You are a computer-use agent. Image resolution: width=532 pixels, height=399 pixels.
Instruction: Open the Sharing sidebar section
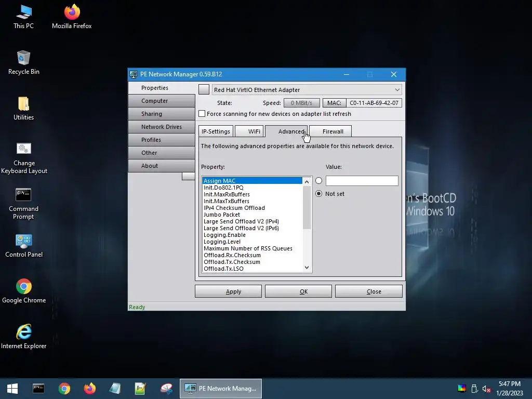[x=162, y=114]
